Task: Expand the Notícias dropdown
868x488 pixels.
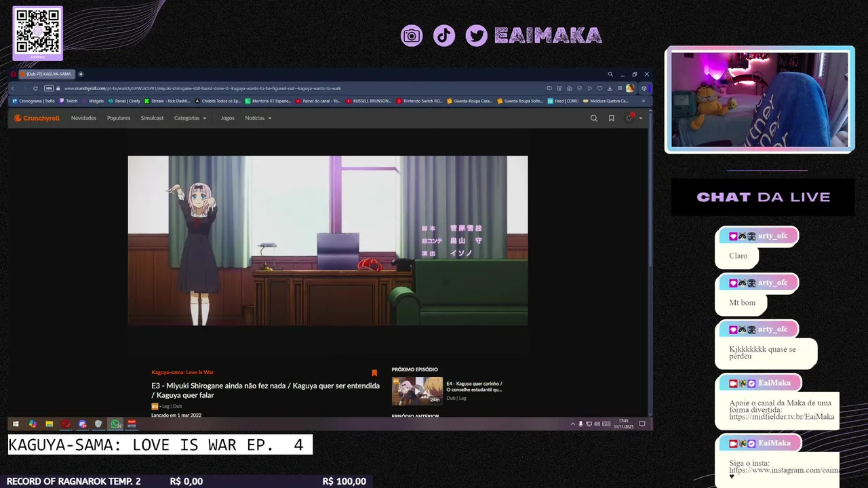Action: click(x=258, y=118)
